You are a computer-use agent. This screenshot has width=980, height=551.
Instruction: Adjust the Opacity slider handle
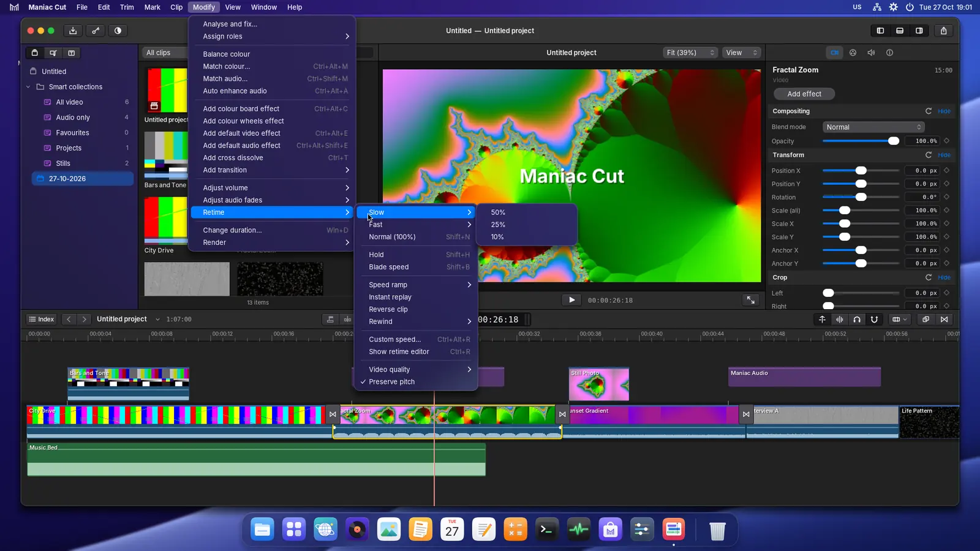(894, 141)
